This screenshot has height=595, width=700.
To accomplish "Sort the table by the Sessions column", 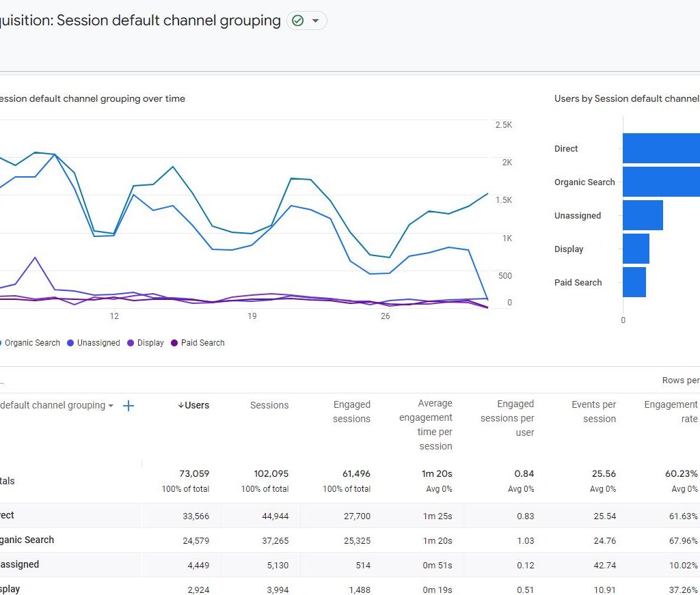I will coord(269,405).
